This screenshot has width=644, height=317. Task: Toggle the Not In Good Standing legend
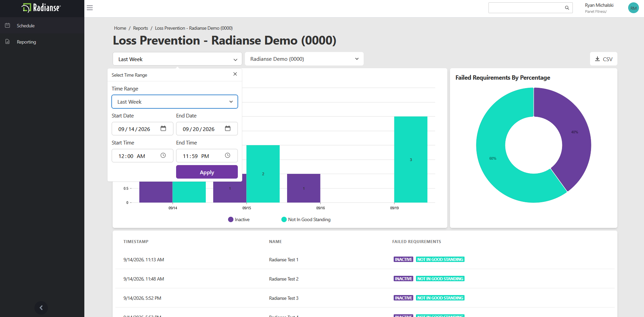[306, 219]
